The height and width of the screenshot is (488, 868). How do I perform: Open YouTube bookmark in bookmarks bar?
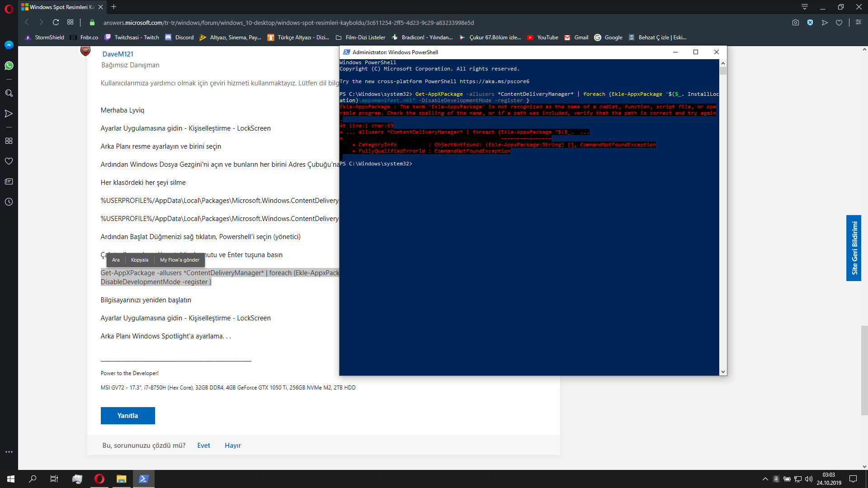(542, 38)
